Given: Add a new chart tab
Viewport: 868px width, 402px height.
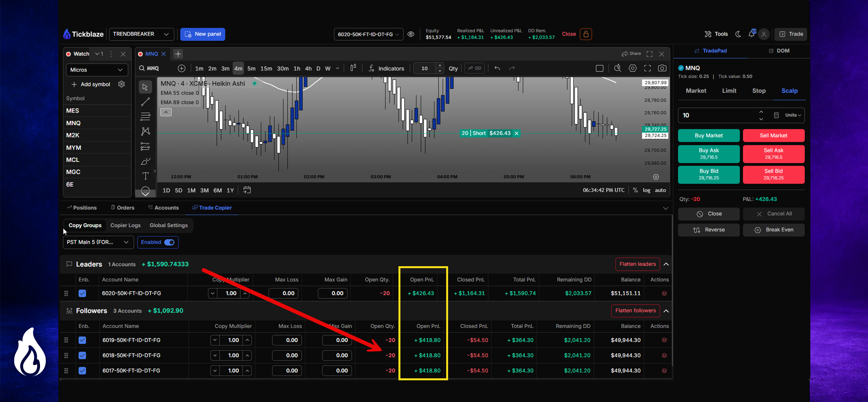Looking at the screenshot, I should click(x=178, y=54).
